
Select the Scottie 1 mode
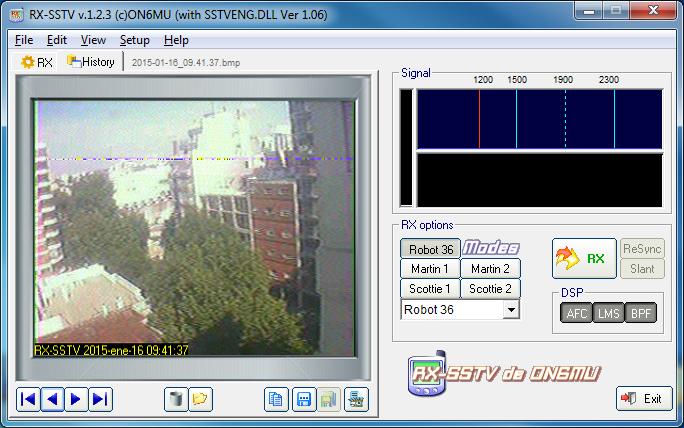(x=430, y=288)
